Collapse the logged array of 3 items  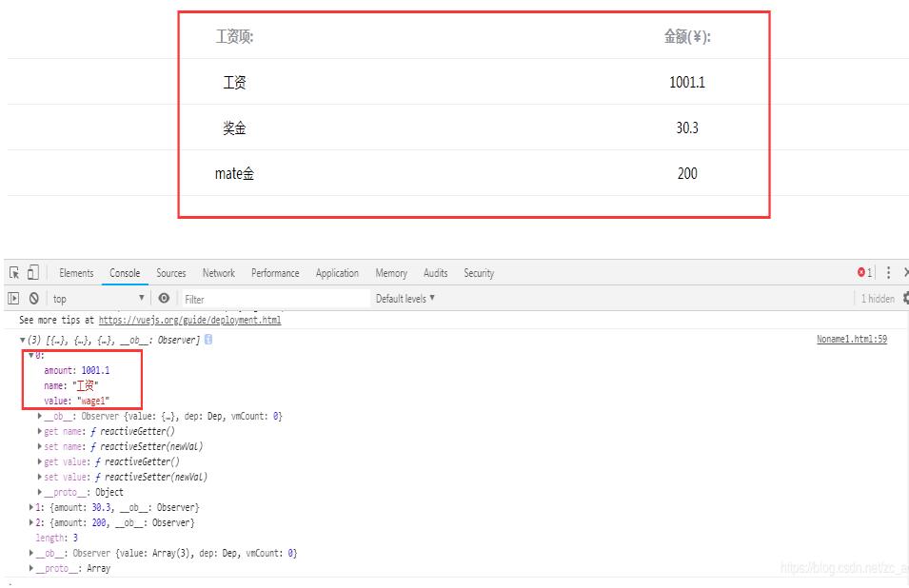point(23,340)
